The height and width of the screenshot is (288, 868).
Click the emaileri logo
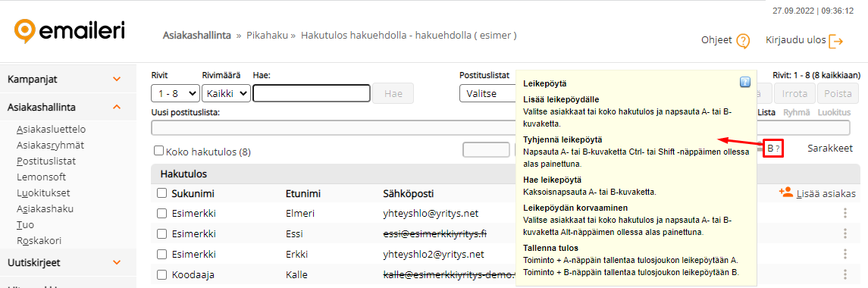coord(70,30)
